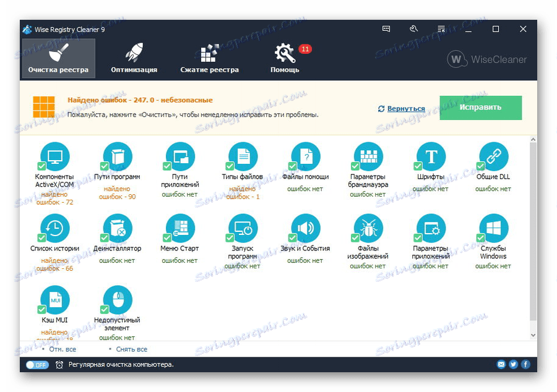Screen dimensions: 557x392
Task: Toggle the Типы файлов checkbox
Action: (230, 166)
